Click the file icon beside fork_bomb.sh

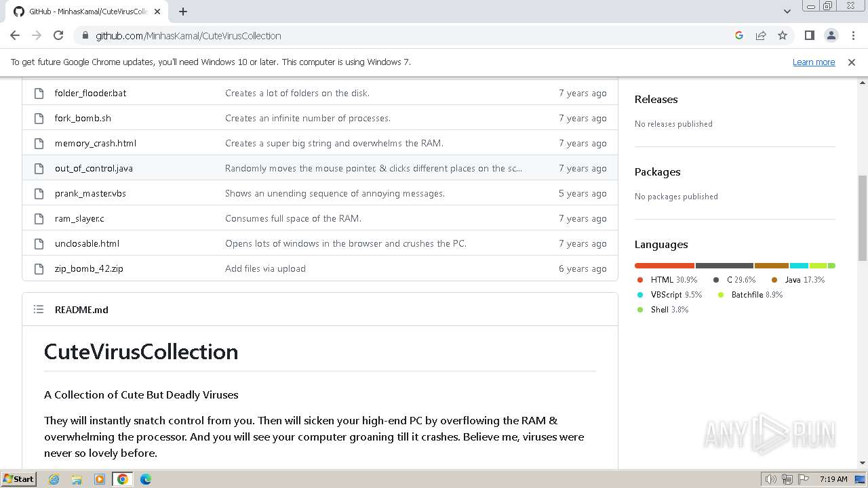pos(39,118)
